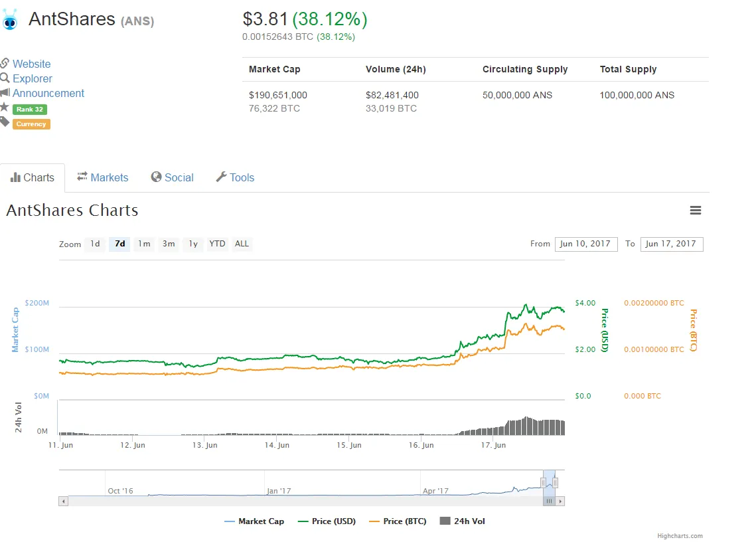Click the navigator right range handle
This screenshot has width=756, height=544.
556,483
